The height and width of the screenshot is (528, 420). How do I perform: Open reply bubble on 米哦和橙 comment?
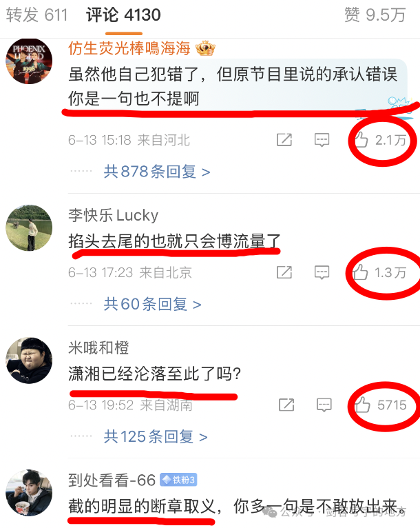(x=324, y=405)
